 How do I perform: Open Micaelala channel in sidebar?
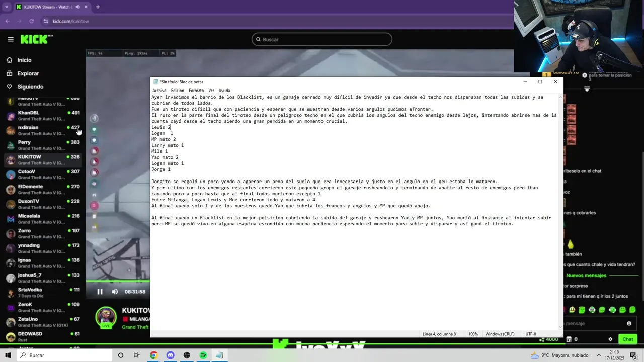(42, 219)
